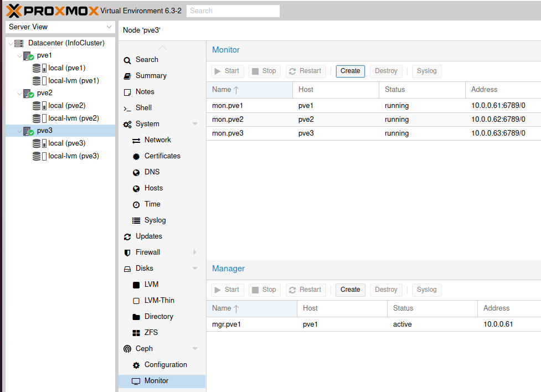Click the Summary book icon
Screen dimensions: 541x392
tap(127, 76)
